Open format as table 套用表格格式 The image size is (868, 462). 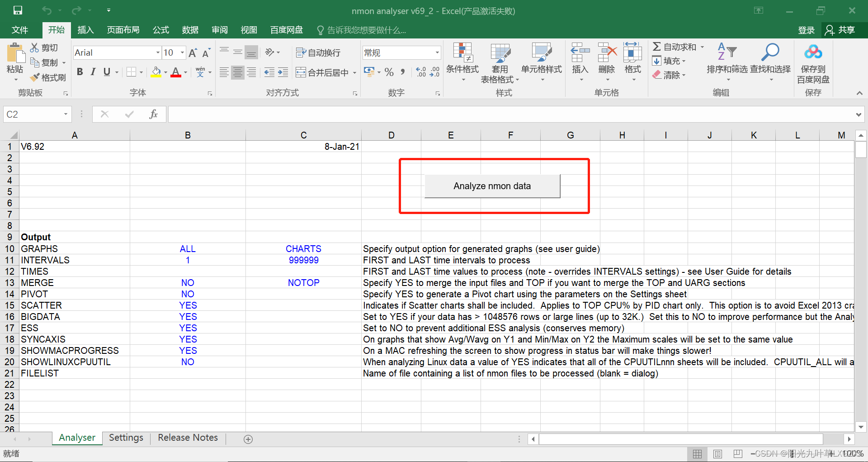click(x=500, y=62)
